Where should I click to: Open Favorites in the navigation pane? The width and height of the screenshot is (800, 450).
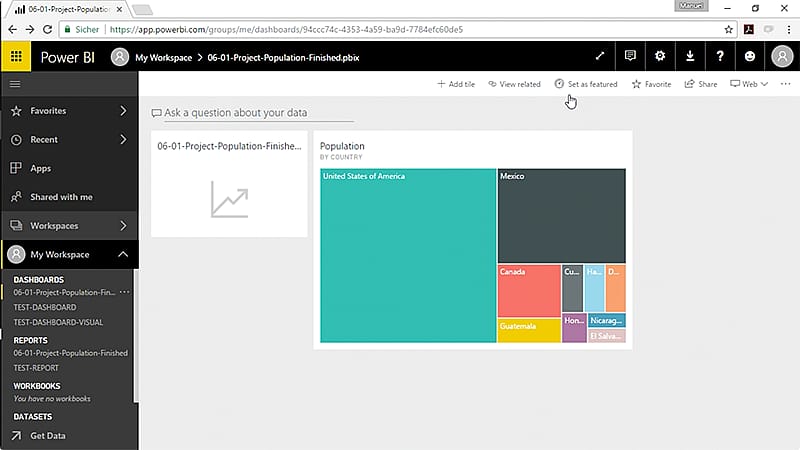(48, 111)
